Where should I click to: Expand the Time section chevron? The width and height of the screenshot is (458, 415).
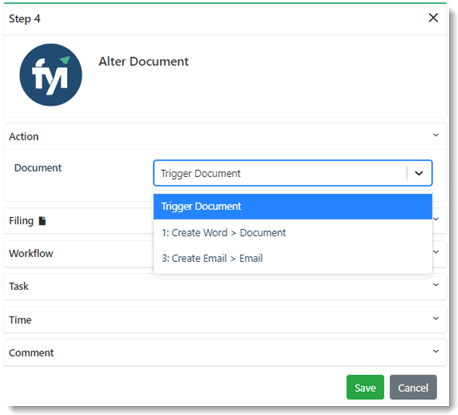435,318
